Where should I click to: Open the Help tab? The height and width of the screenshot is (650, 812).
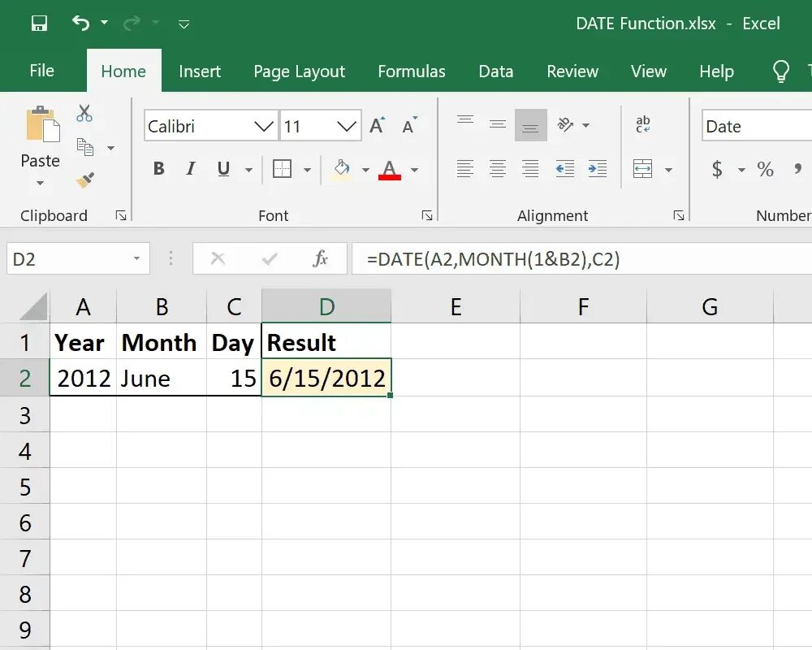click(x=717, y=71)
